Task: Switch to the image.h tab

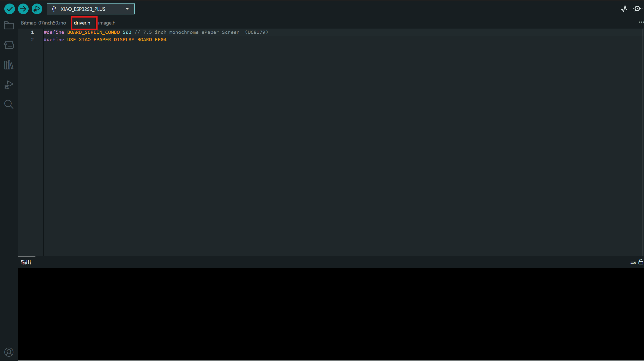Action: (107, 23)
